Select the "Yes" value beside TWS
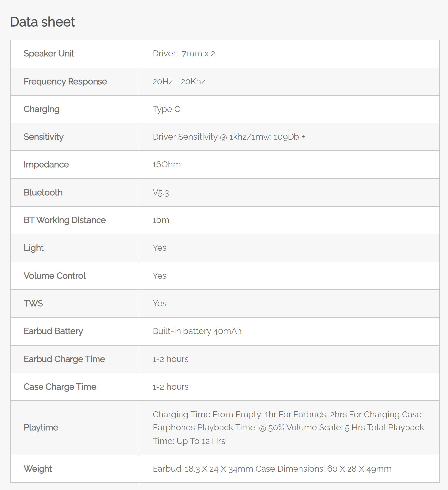The height and width of the screenshot is (490, 448). [x=159, y=304]
